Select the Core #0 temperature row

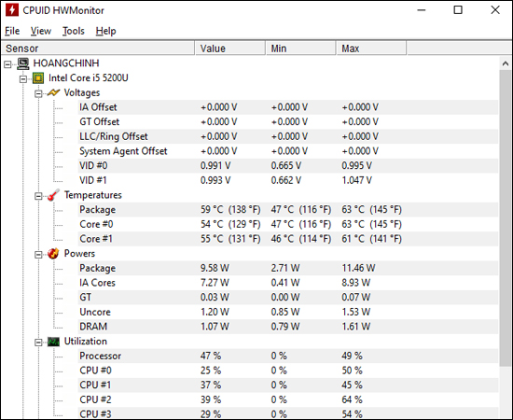tap(288, 224)
